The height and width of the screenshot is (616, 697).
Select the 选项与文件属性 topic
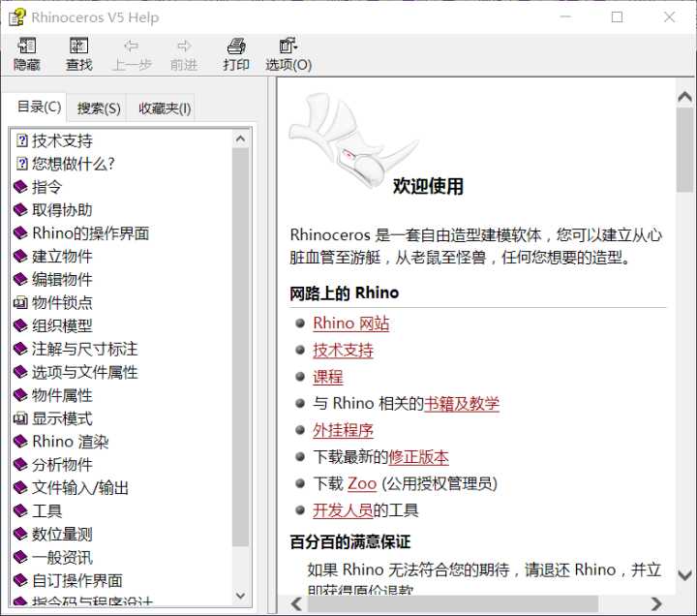pyautogui.click(x=85, y=372)
